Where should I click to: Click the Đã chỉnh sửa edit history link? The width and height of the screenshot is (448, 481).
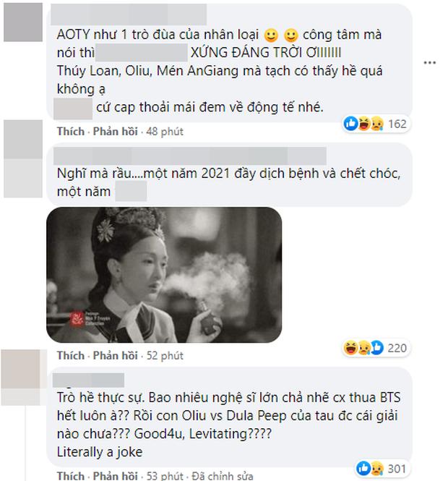223,476
